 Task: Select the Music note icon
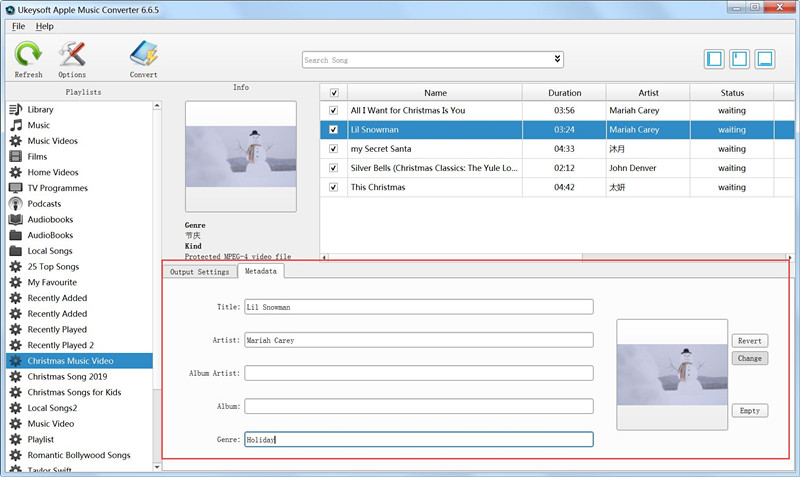tap(16, 125)
